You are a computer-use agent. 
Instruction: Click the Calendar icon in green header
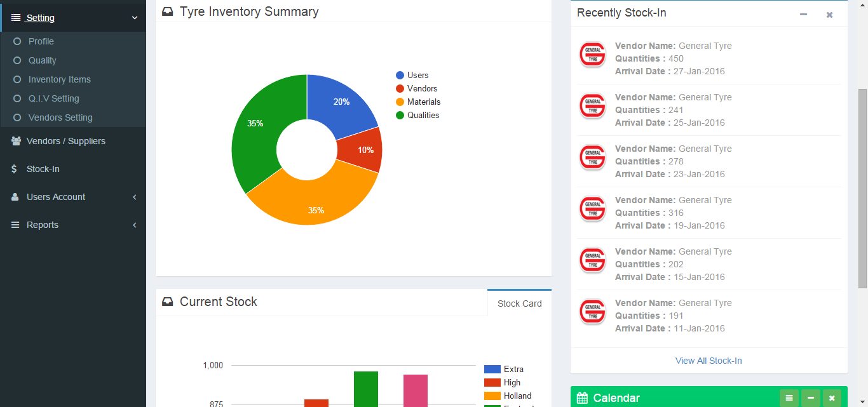pos(582,398)
